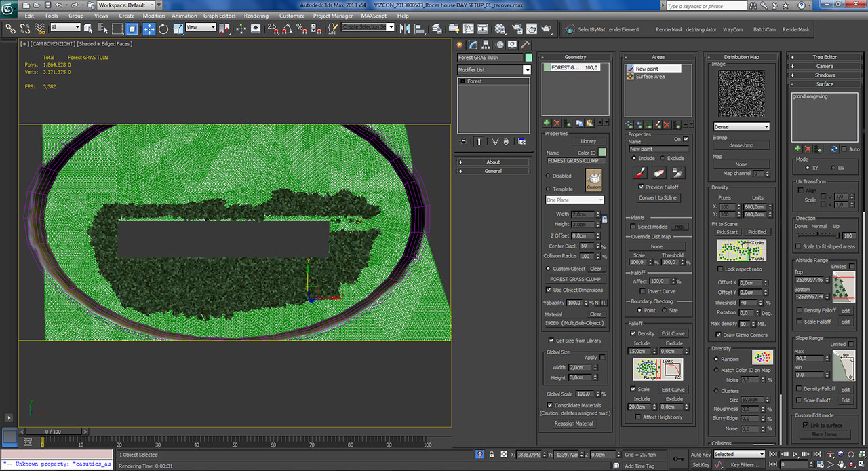Click Convert to Spline button

(x=658, y=198)
